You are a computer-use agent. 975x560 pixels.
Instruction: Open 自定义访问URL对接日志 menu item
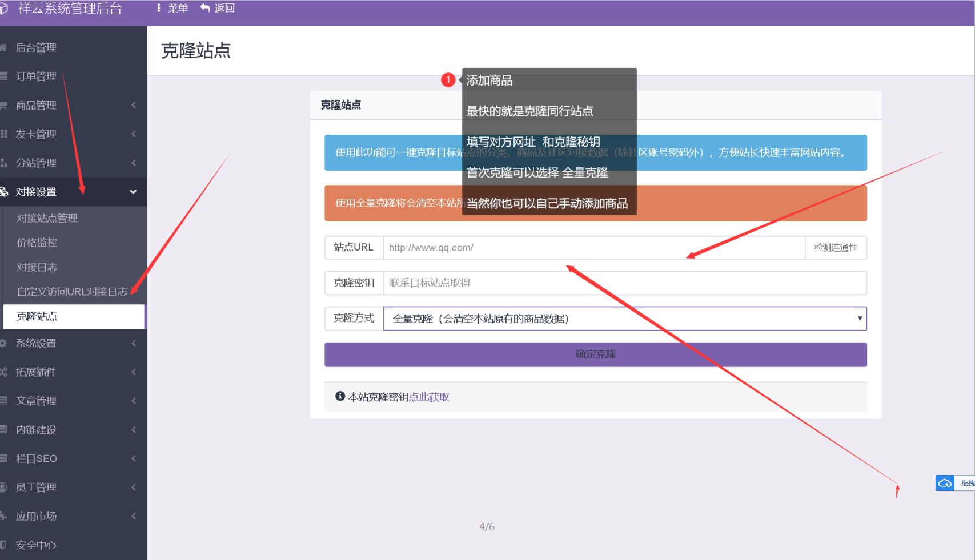pos(72,292)
